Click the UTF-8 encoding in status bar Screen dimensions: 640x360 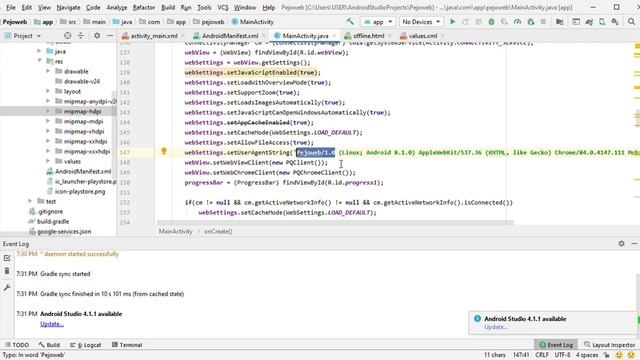[x=562, y=355]
